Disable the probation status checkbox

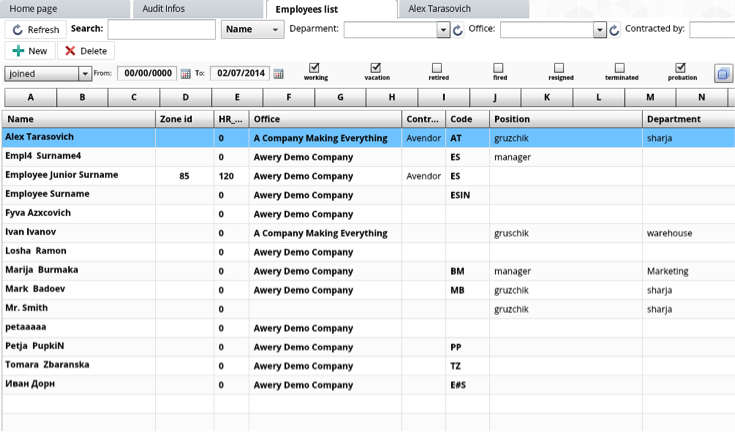tap(681, 68)
